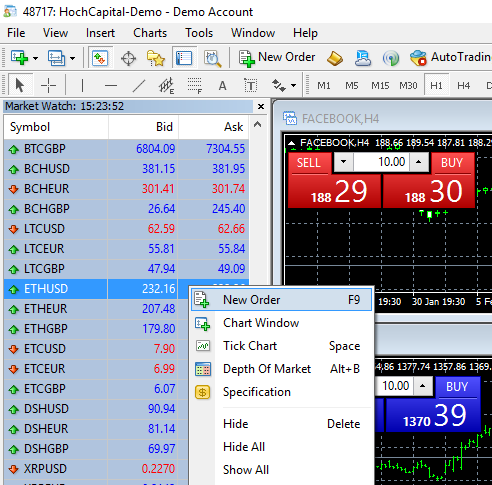
Task: Open the Insert menu
Action: click(100, 33)
